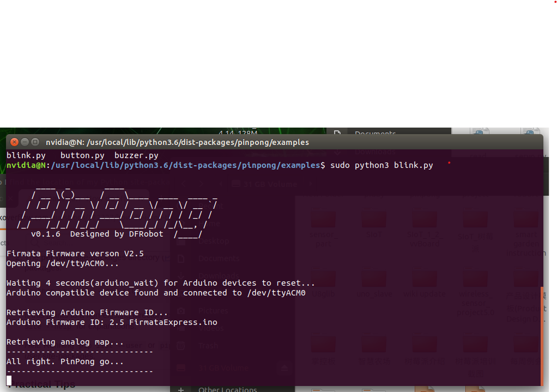
Task: Click blink.py in the terminal file listing
Action: 26,155
